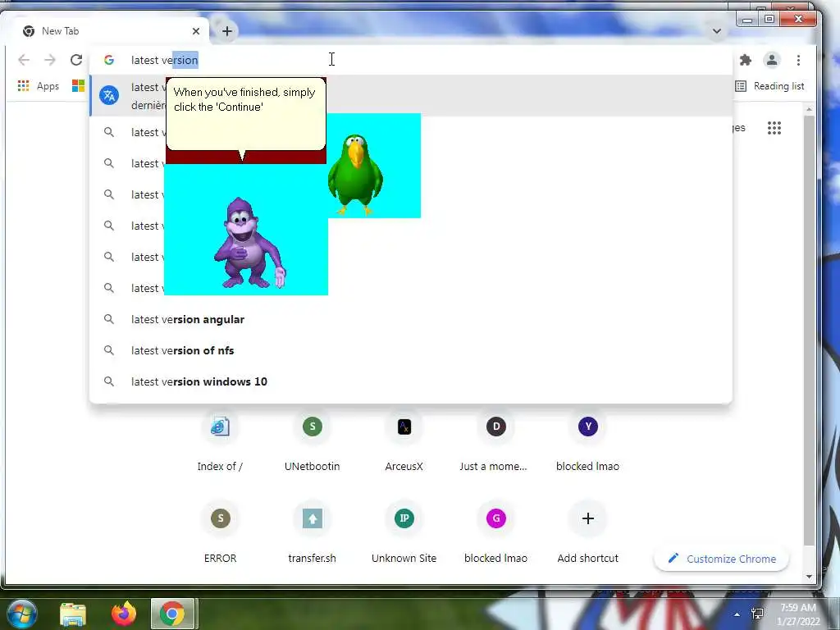Open the 'blocked lmao' shortcut with Y icon

pos(587,441)
